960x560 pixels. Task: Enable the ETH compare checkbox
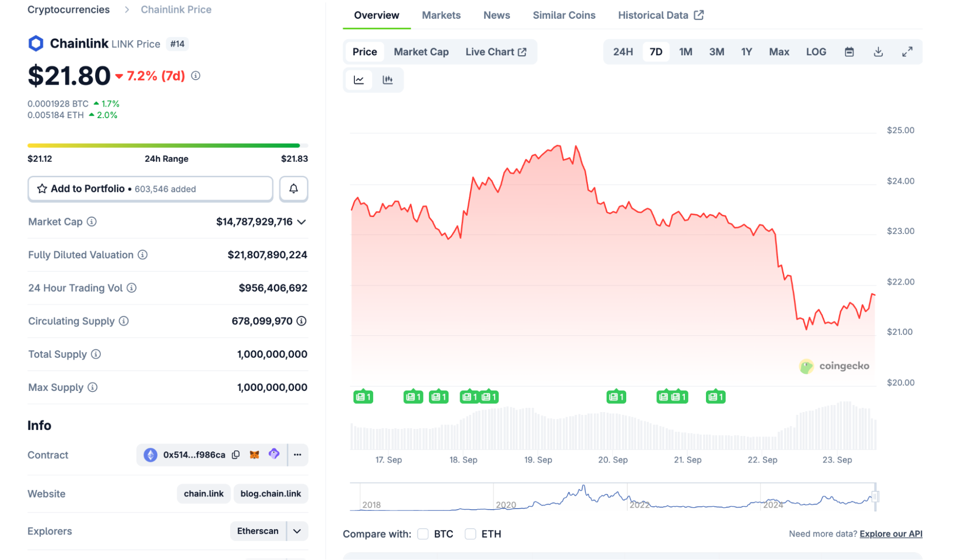pyautogui.click(x=470, y=534)
